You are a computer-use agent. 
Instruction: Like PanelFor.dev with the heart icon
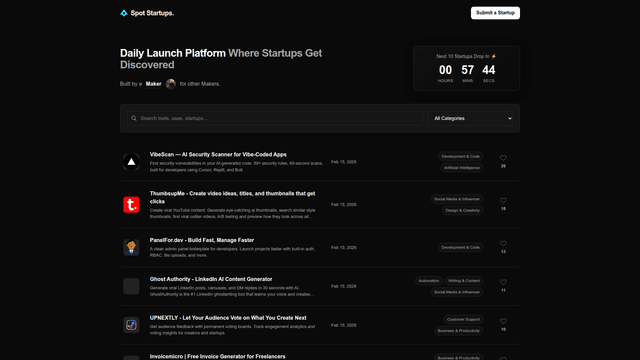pos(503,244)
